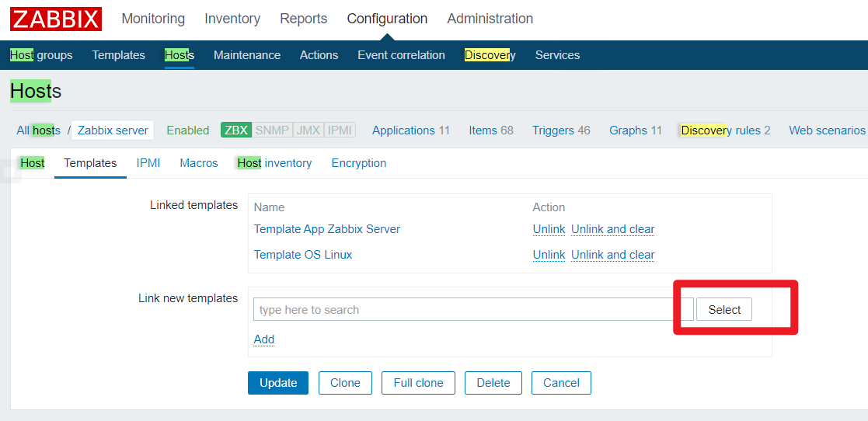868x421 pixels.
Task: Switch to the IPMI tab
Action: [x=148, y=163]
